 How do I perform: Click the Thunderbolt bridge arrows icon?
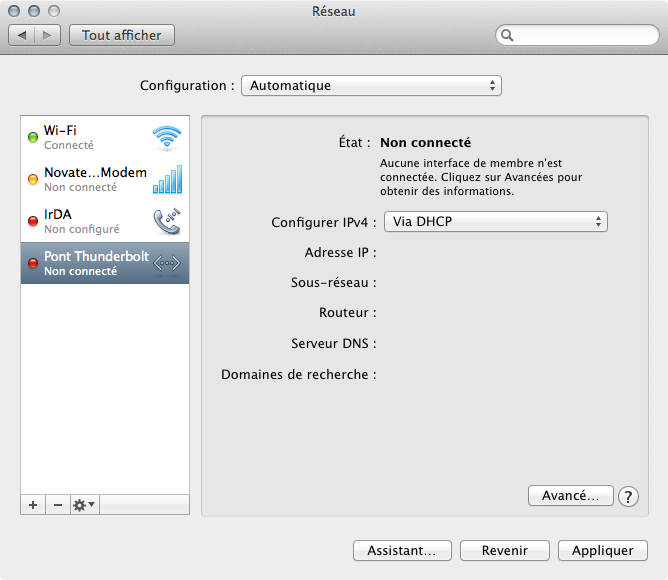pos(167,263)
